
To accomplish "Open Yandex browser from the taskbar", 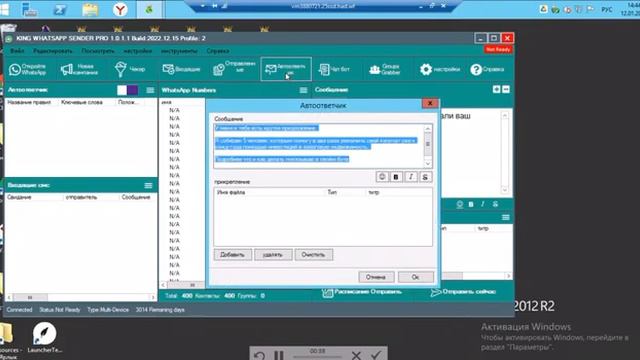I will coord(120,9).
